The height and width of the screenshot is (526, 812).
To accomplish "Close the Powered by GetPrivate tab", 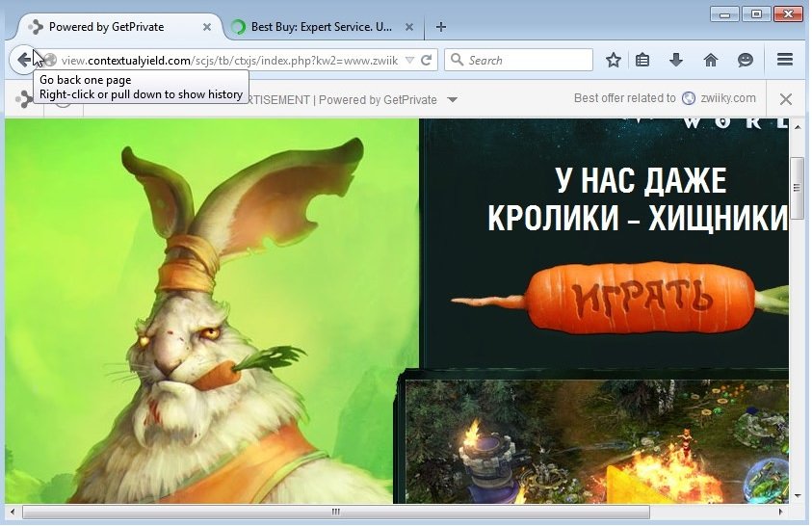I will click(x=207, y=27).
